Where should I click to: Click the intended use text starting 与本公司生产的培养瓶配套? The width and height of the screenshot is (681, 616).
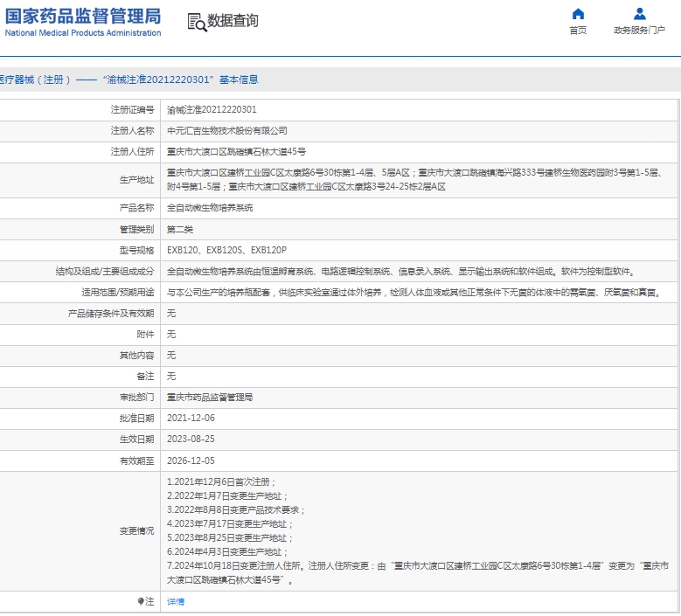pyautogui.click(x=414, y=292)
